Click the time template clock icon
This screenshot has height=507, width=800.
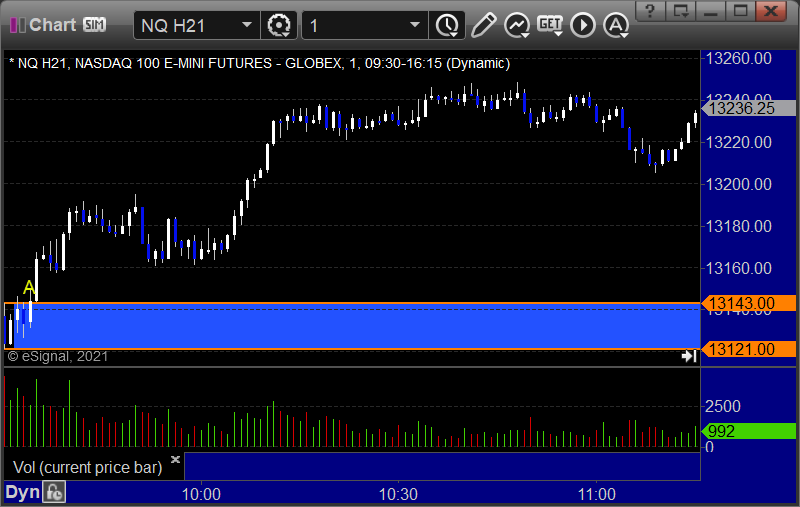pos(447,25)
